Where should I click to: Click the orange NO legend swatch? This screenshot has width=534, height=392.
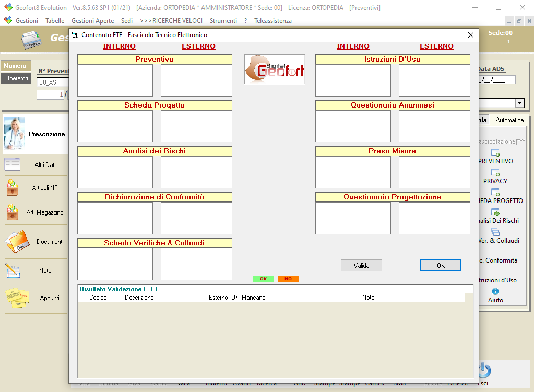point(288,279)
